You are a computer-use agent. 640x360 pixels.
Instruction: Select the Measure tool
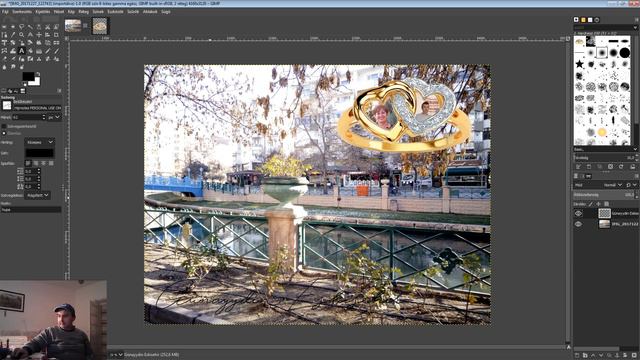point(30,35)
